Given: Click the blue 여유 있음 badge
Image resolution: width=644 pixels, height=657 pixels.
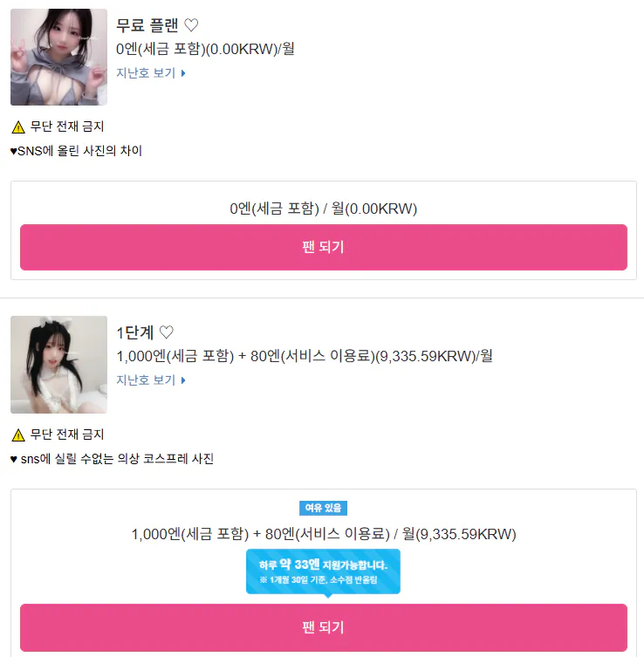Looking at the screenshot, I should pyautogui.click(x=323, y=509).
